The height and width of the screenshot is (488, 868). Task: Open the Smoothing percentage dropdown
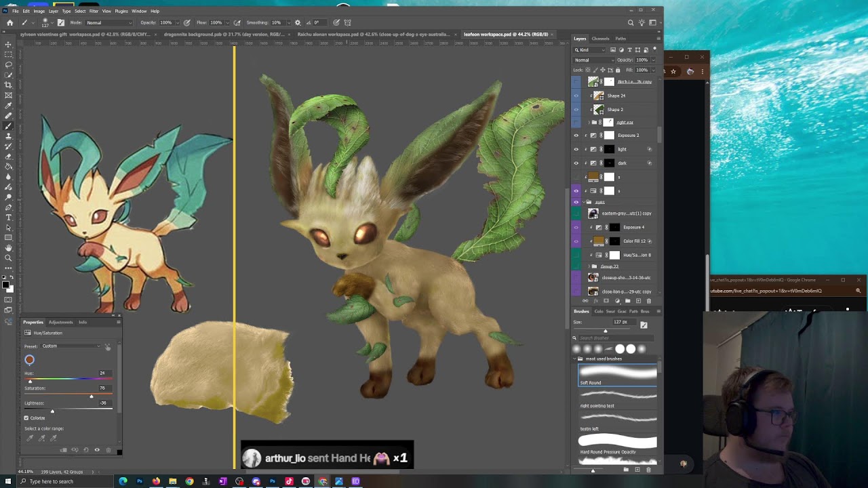[288, 22]
